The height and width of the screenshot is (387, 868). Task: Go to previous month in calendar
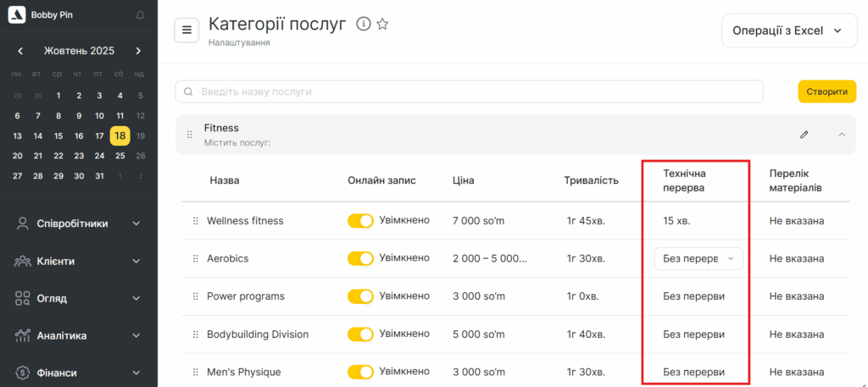coord(20,51)
